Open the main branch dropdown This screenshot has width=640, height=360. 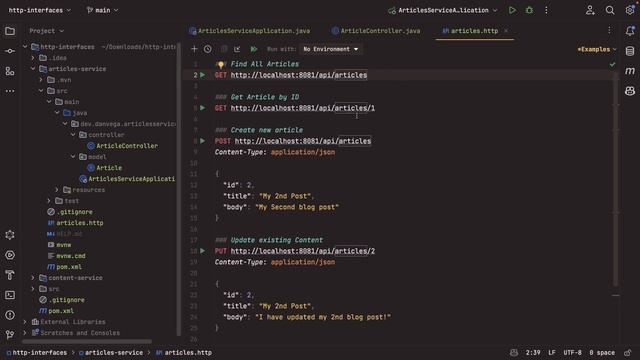(102, 10)
